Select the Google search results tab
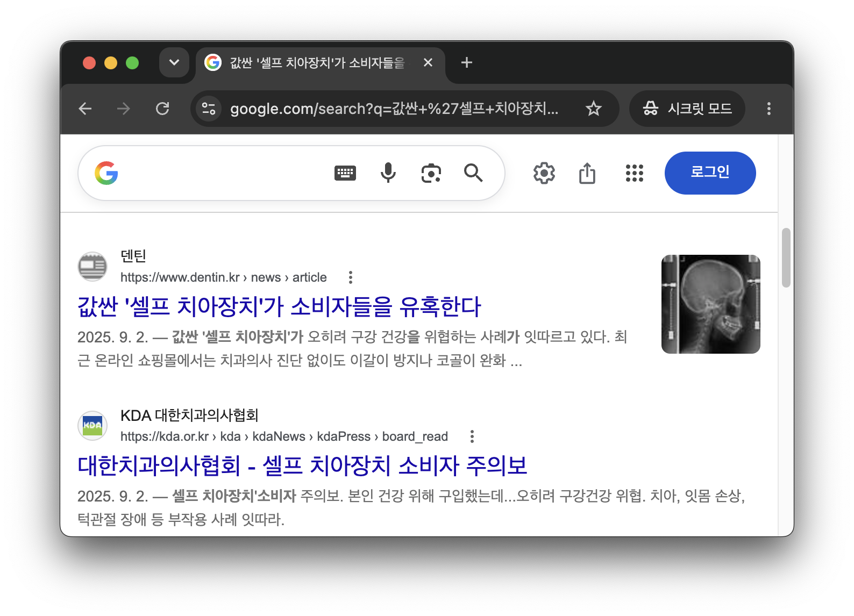 click(320, 63)
